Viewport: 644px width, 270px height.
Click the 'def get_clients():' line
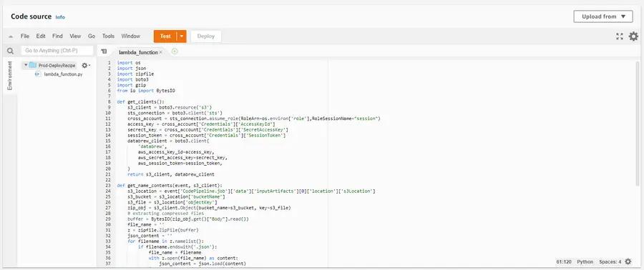(140, 101)
